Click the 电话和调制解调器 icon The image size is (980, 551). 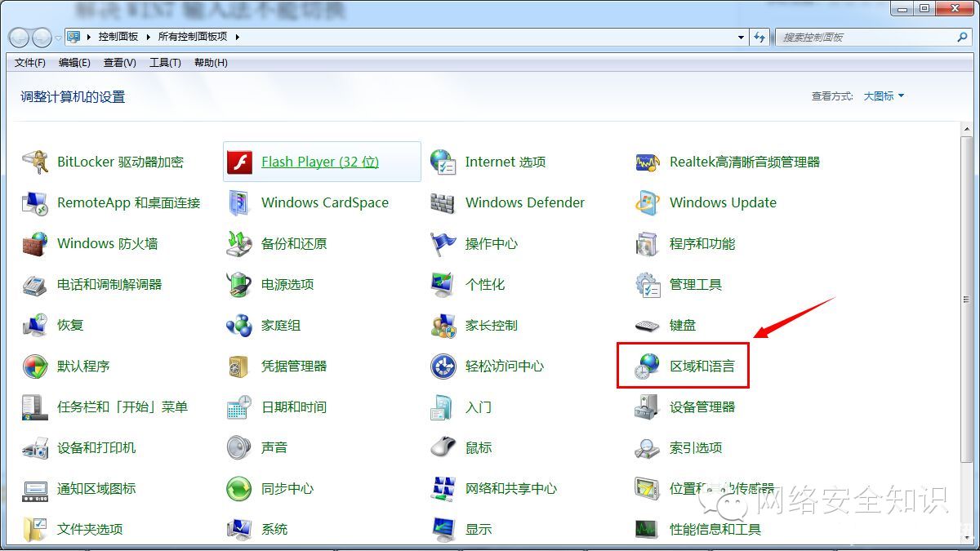tap(35, 284)
